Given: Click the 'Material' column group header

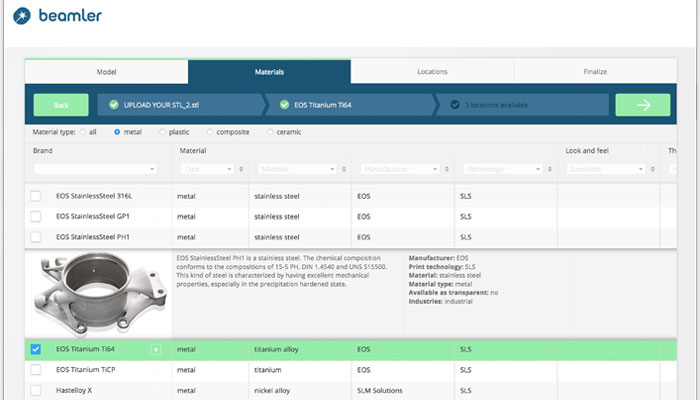Looking at the screenshot, I should 192,150.
